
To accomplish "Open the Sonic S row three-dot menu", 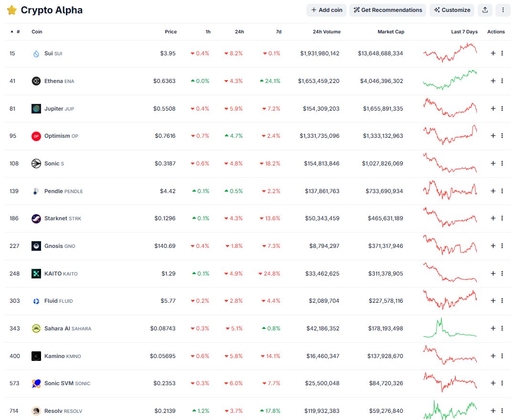I will pyautogui.click(x=502, y=163).
